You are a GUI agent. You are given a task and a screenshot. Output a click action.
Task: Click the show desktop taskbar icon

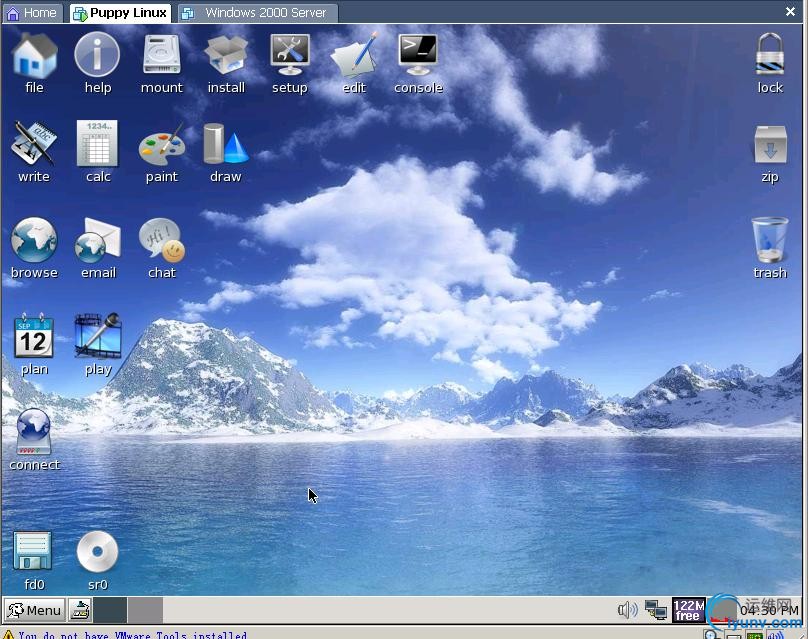click(80, 610)
